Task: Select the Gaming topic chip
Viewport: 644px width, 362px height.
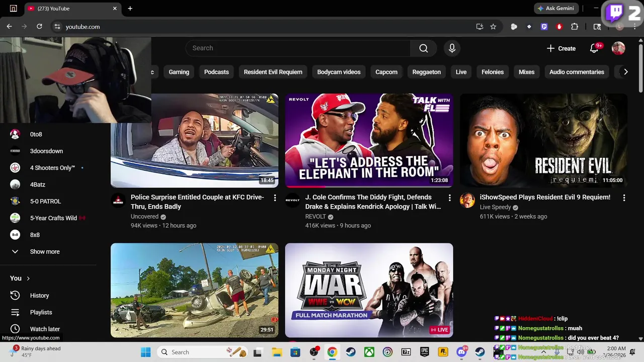Action: coord(179,72)
